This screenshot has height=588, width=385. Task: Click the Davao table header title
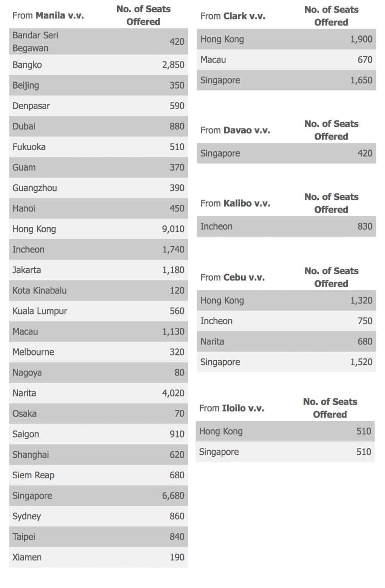point(235,130)
